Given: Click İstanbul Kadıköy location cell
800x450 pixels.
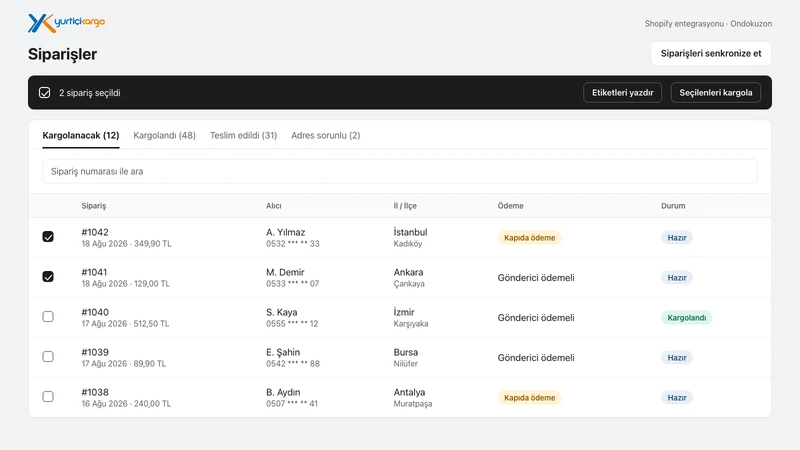Looking at the screenshot, I should [410, 237].
